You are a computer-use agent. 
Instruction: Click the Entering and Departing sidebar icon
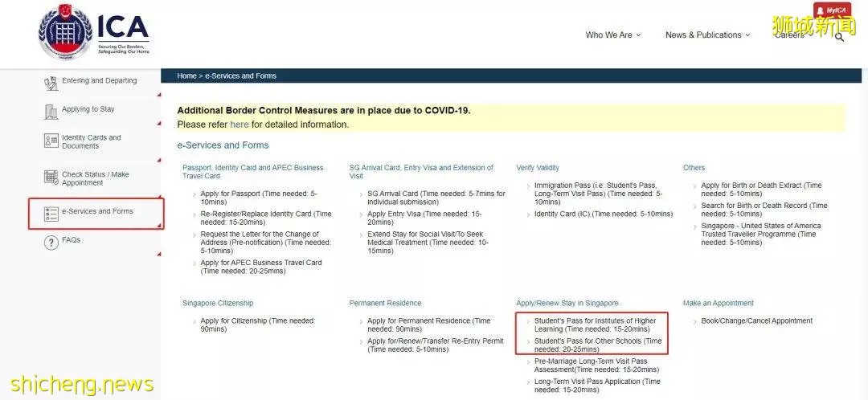[x=51, y=83]
